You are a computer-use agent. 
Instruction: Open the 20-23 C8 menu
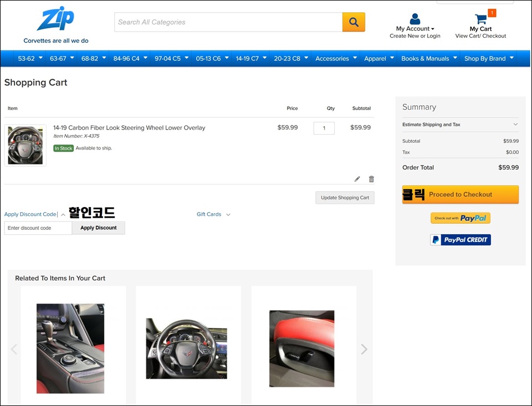pyautogui.click(x=291, y=58)
